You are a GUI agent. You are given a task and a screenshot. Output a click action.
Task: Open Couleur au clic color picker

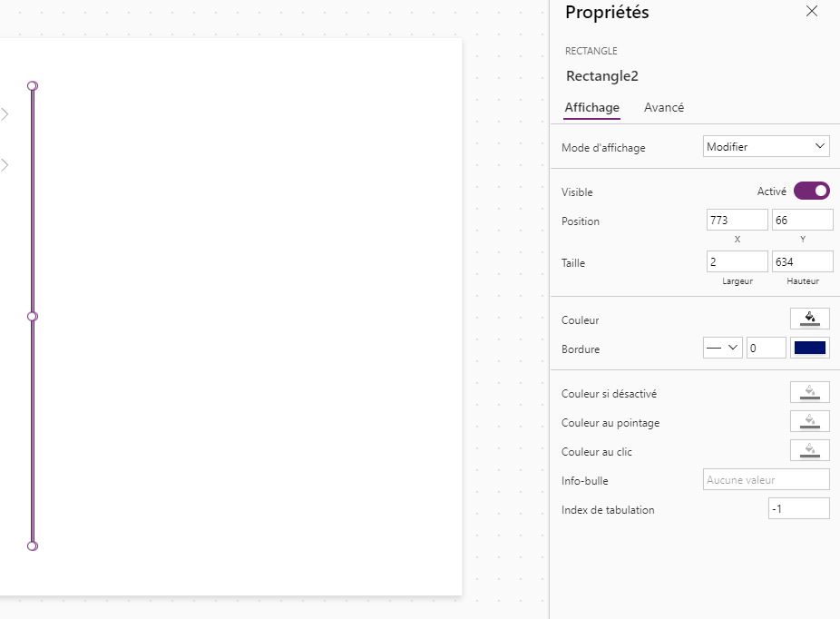pos(809,450)
